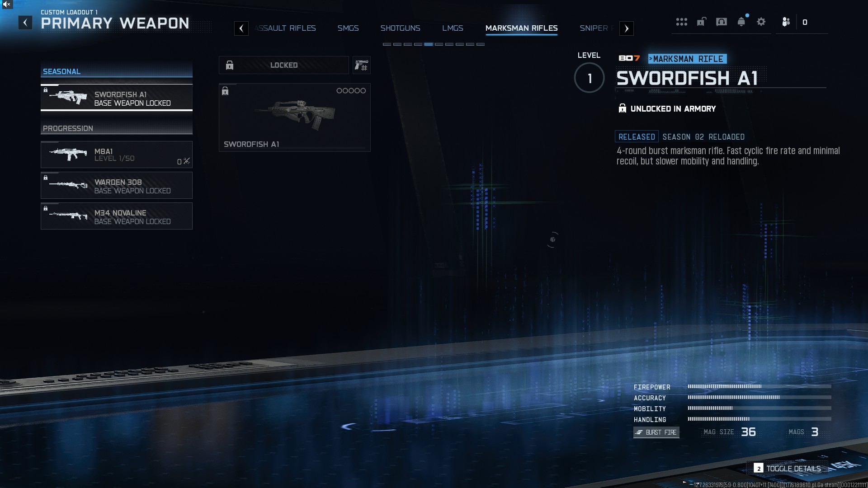
Task: Open the settings gear
Action: click(761, 22)
